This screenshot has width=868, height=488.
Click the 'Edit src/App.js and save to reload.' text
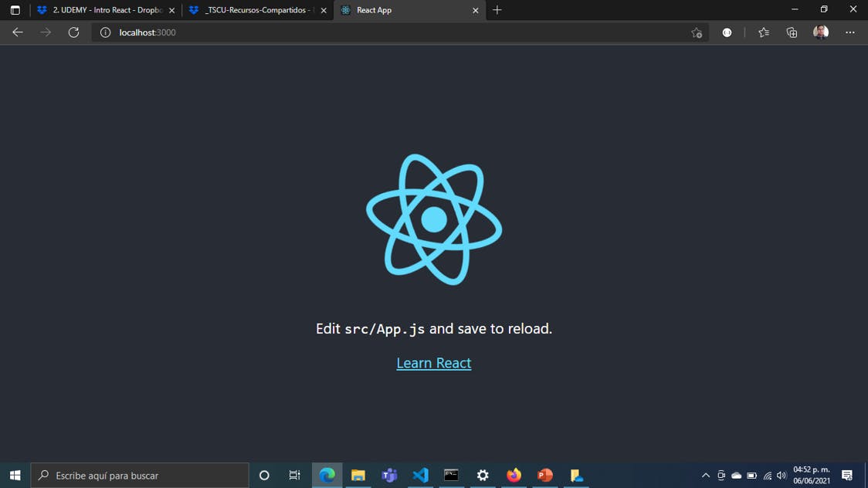(x=434, y=329)
